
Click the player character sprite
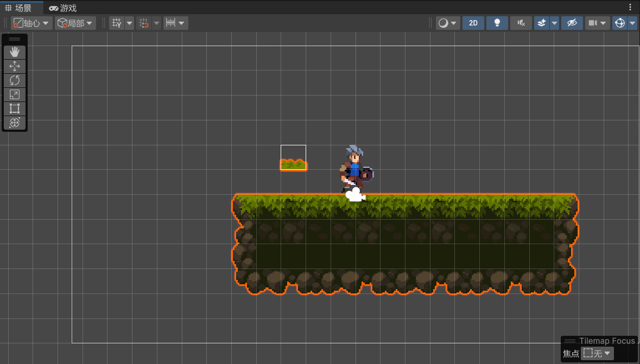pos(354,168)
